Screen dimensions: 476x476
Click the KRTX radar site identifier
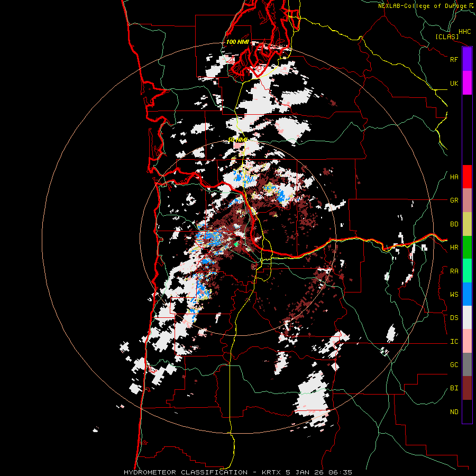[272, 472]
